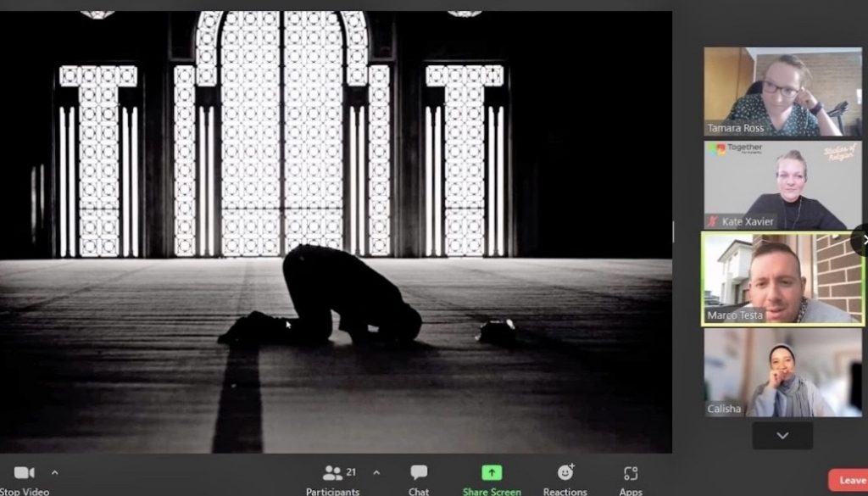The width and height of the screenshot is (868, 496).
Task: Open the Chat speech bubble icon
Action: (419, 473)
